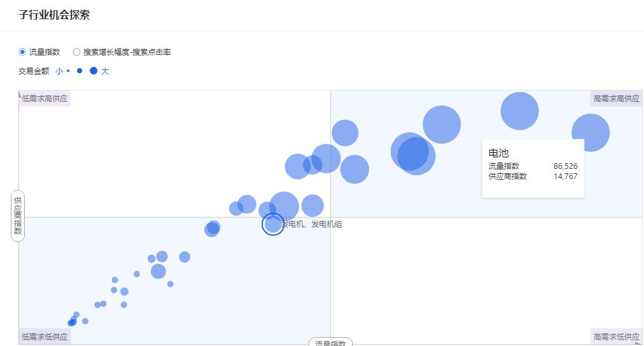Screen dimensions: 644x346
Task: Click the smallest 交易金额 legend dot
Action: (x=68, y=71)
